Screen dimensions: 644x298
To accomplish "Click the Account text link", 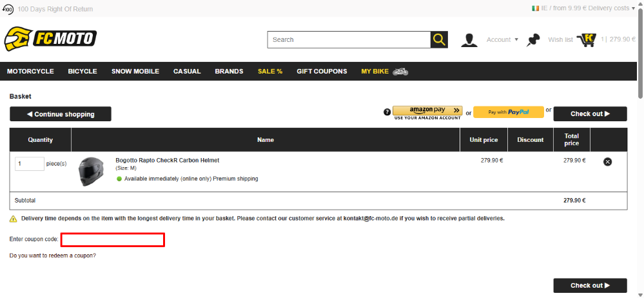I will tap(498, 40).
